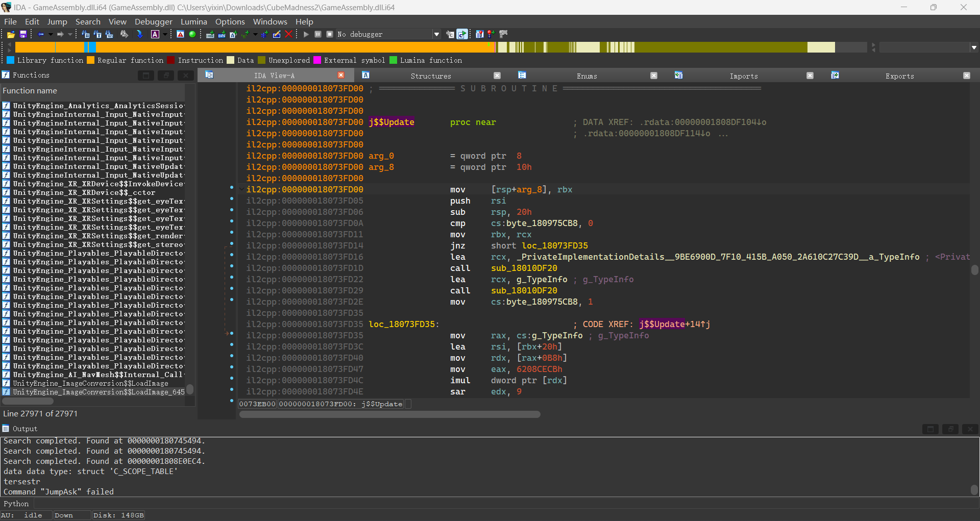Close the Structures tab
The image size is (980, 521).
pyautogui.click(x=497, y=76)
